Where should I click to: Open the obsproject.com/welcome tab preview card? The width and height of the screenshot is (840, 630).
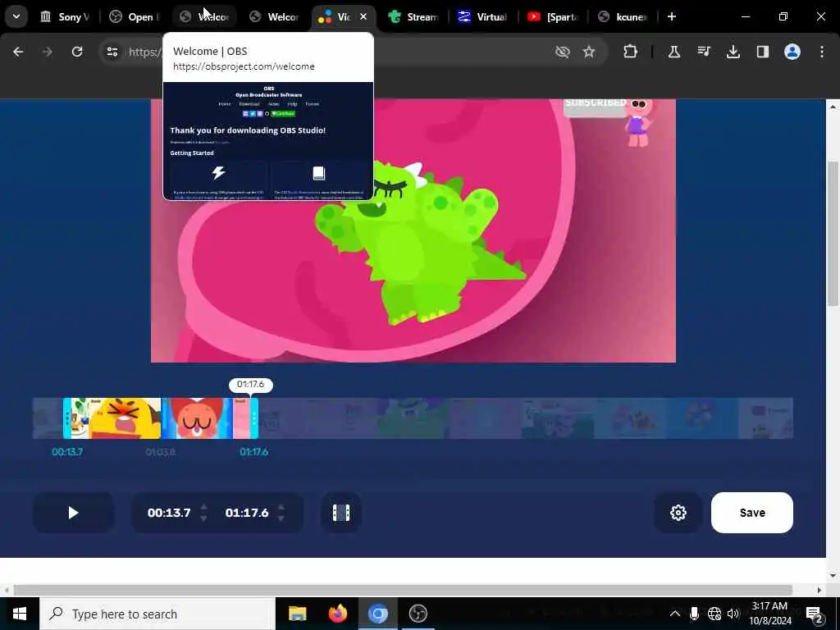click(x=268, y=116)
